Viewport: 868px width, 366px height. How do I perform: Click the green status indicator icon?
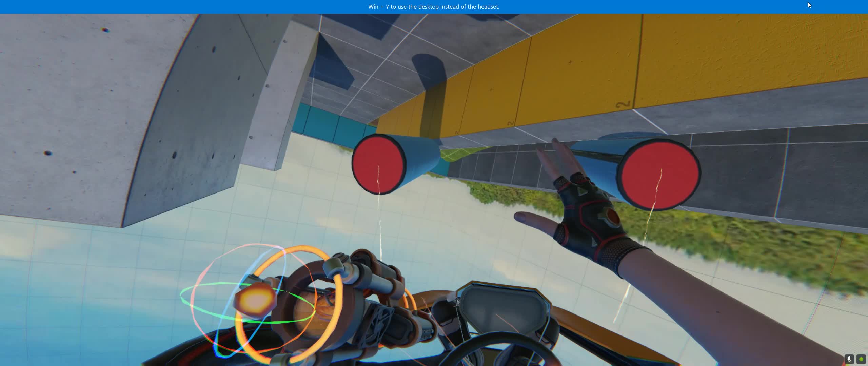[x=861, y=359]
